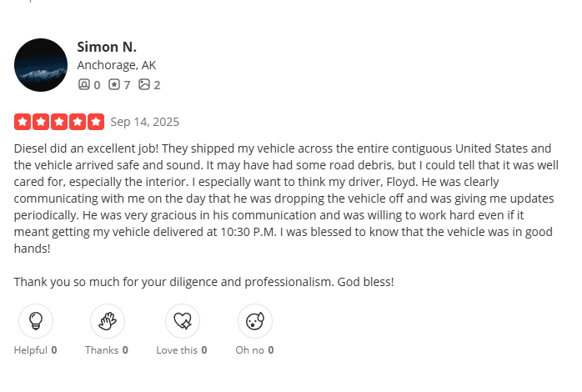Screen dimensions: 582x392
Task: Click the Thanks waving-hand reaction icon
Action: click(x=108, y=321)
